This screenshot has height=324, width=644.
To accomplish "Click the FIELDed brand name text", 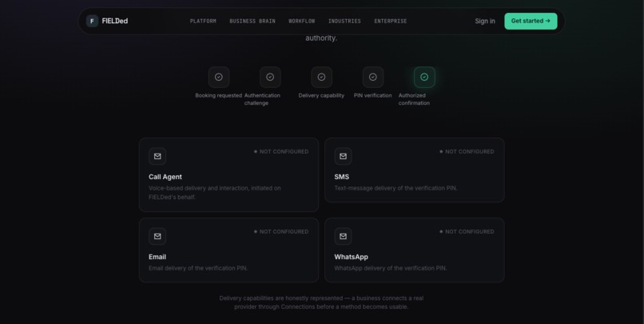I will click(114, 21).
